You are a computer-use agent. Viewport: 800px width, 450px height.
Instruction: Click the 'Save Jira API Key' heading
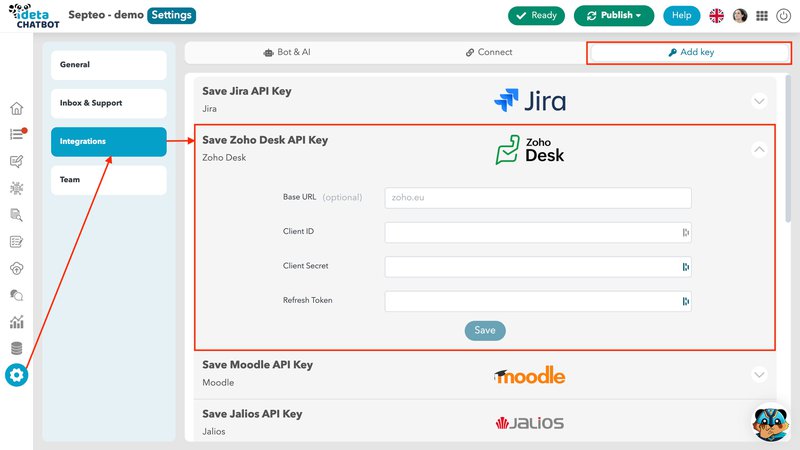pyautogui.click(x=246, y=91)
